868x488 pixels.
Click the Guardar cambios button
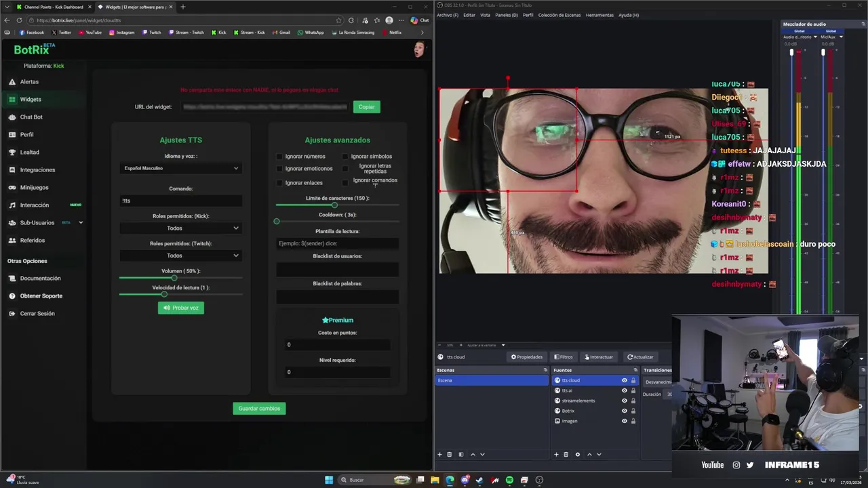[x=259, y=409]
